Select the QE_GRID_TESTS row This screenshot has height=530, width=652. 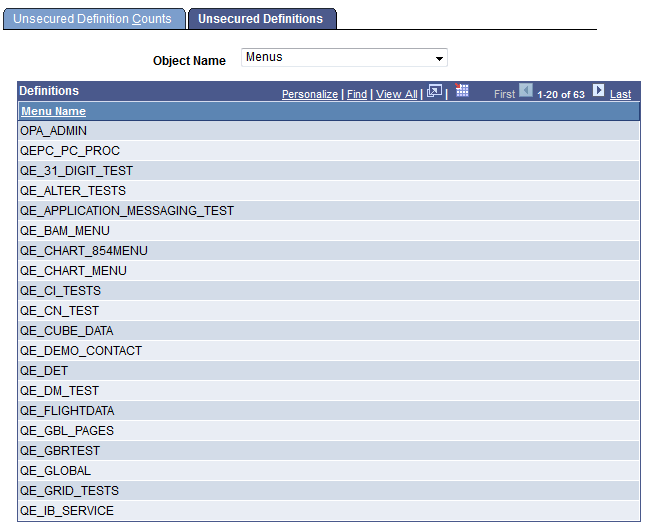328,490
